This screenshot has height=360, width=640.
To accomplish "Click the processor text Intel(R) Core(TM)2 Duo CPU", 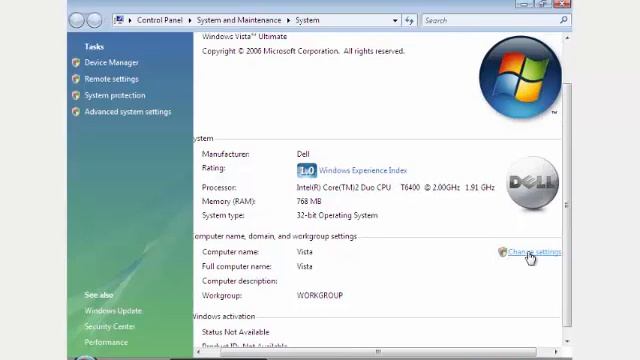I will [344, 188].
